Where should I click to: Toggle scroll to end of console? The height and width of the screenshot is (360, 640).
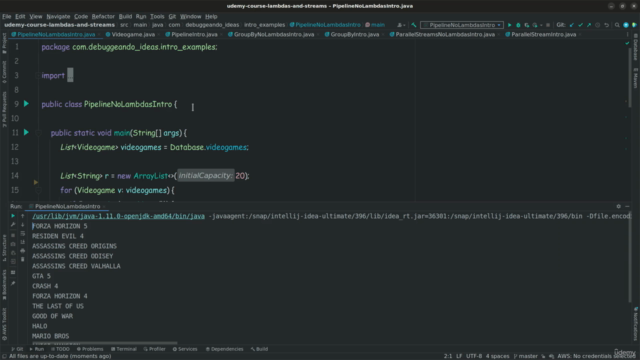pos(22,242)
